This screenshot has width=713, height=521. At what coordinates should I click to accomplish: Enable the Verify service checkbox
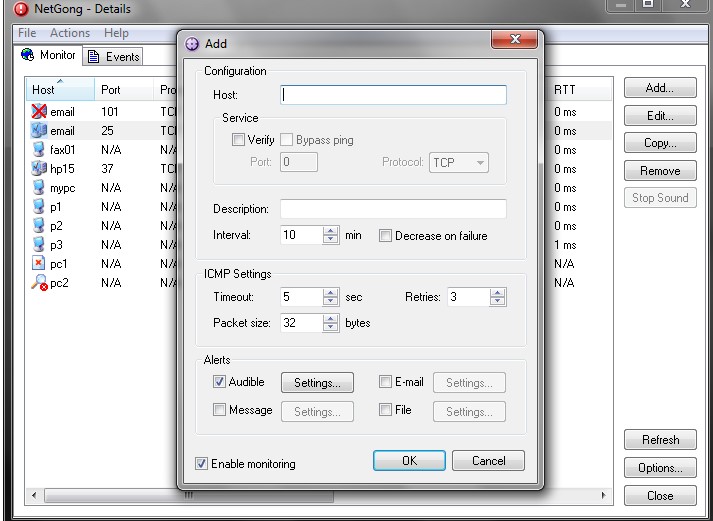pyautogui.click(x=238, y=140)
